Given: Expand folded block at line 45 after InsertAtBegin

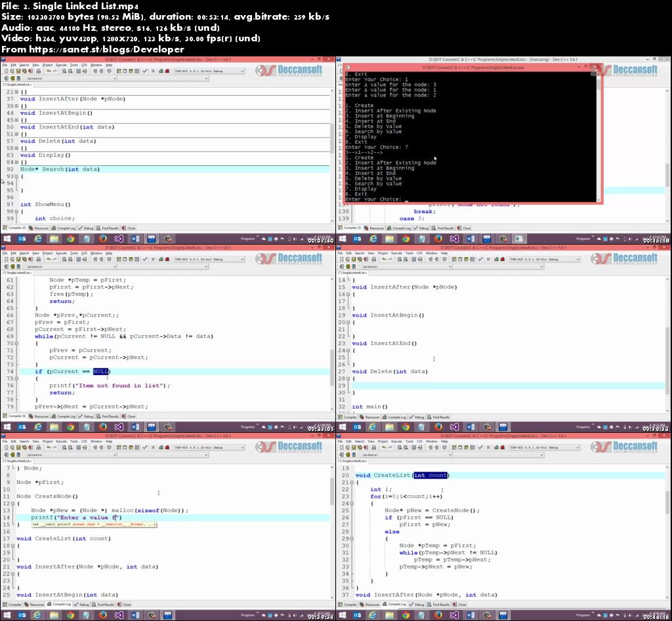Looking at the screenshot, I should coord(16,120).
